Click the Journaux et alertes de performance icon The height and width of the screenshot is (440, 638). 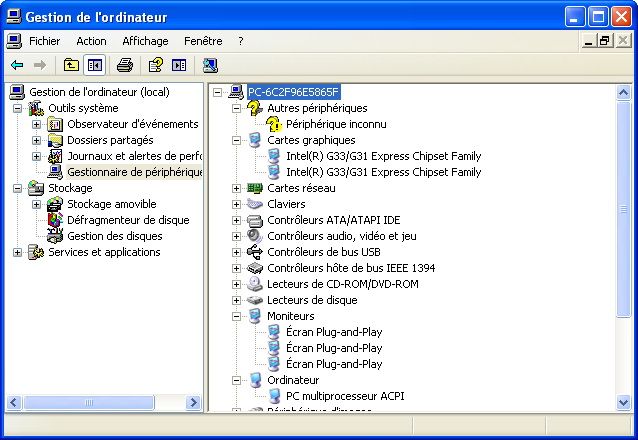click(x=55, y=156)
